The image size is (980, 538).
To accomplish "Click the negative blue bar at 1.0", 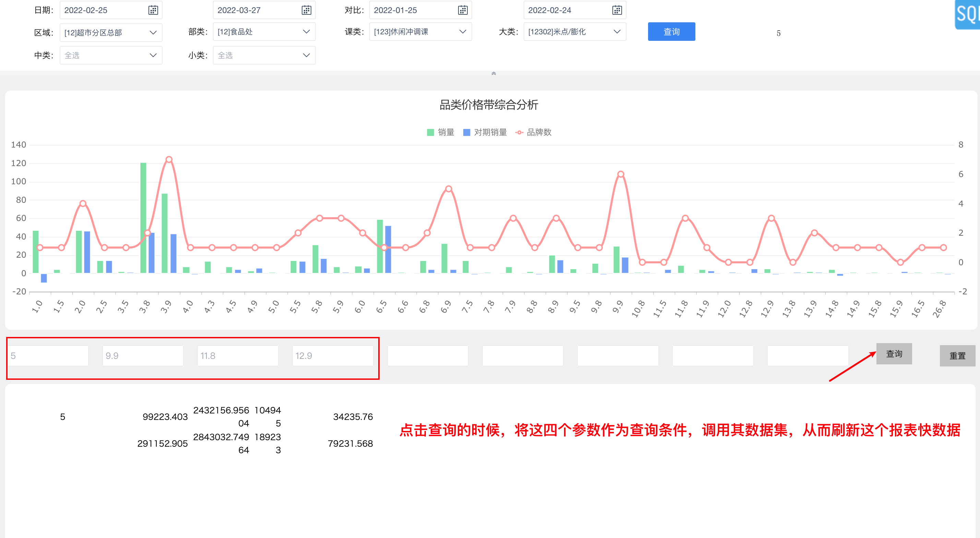I will click(x=44, y=278).
